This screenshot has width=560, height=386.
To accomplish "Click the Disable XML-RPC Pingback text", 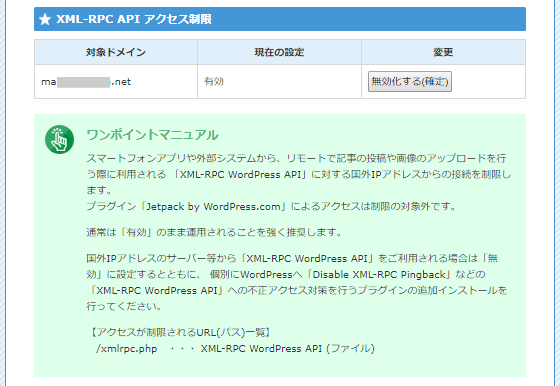I will click(x=379, y=275).
